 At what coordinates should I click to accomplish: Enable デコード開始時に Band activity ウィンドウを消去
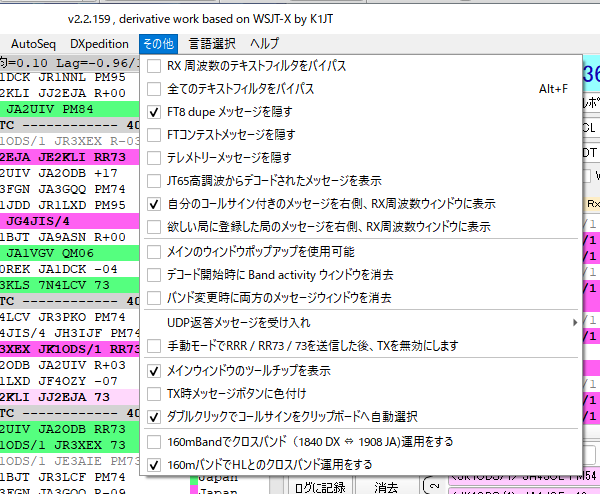click(361, 275)
